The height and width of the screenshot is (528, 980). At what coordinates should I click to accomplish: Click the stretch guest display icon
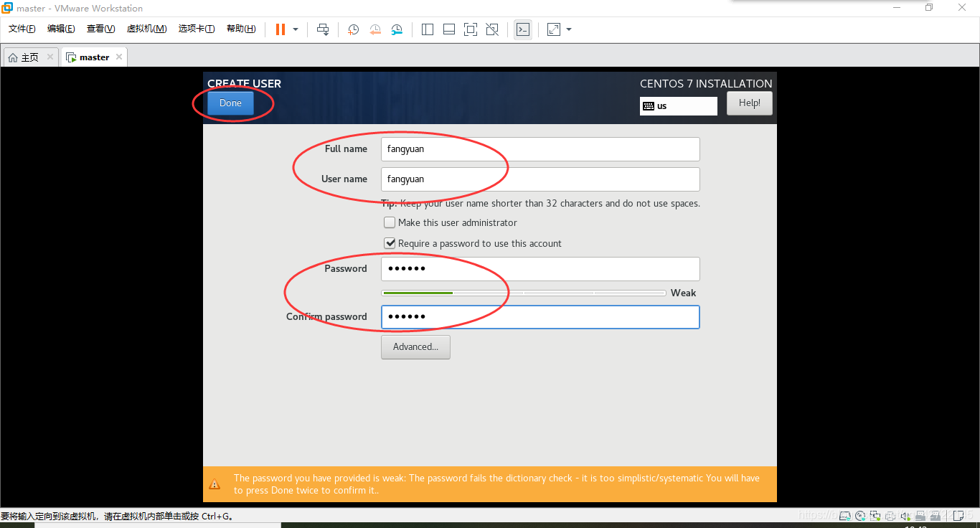(554, 29)
